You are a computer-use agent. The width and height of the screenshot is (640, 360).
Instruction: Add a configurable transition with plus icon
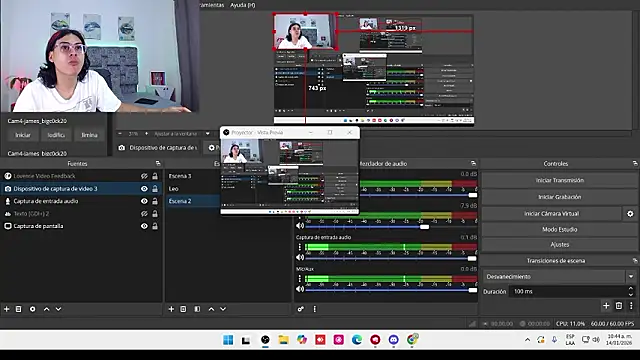(606, 305)
